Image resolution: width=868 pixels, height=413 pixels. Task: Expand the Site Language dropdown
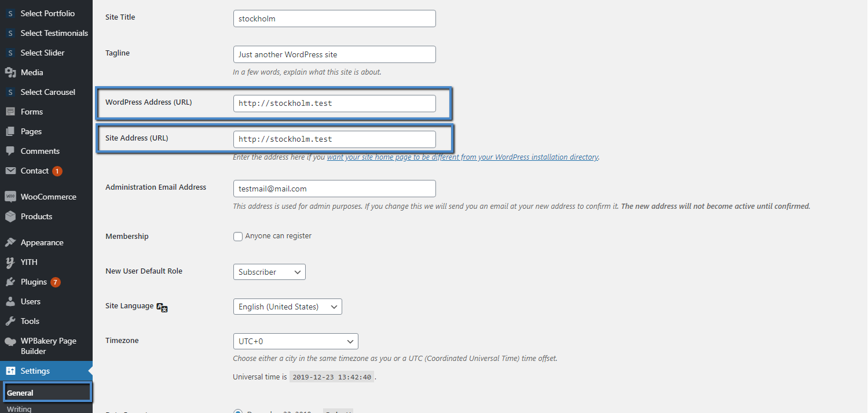tap(287, 307)
